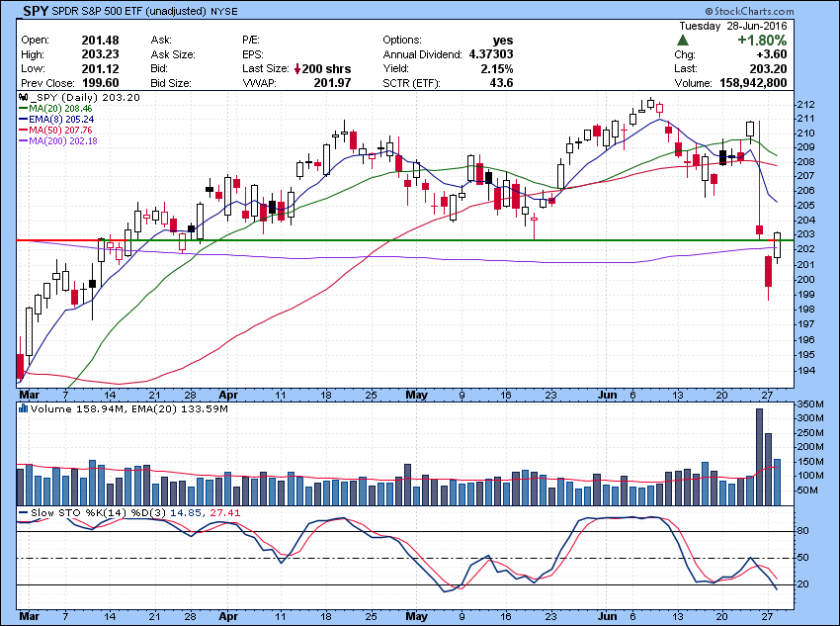840x626 pixels.
Task: Click the Apr label on the price chart date axis
Action: (228, 395)
